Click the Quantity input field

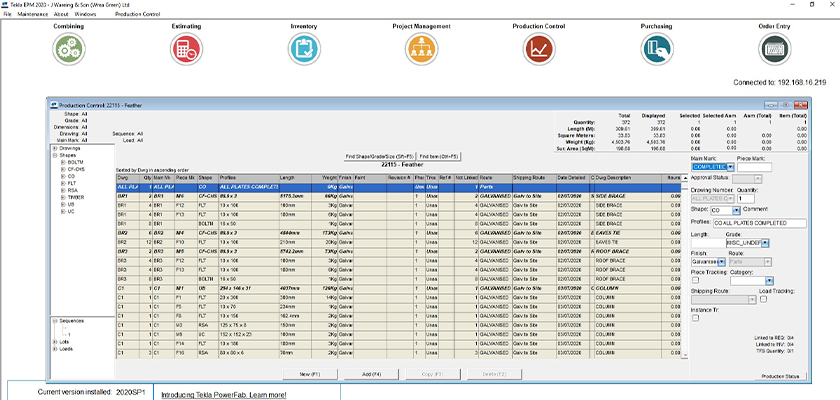pos(746,198)
